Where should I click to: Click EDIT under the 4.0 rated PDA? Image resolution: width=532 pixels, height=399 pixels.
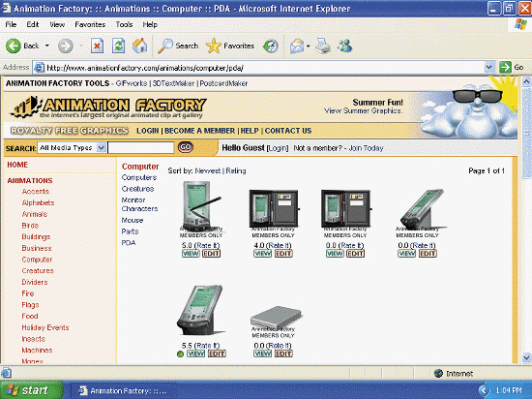click(x=283, y=254)
